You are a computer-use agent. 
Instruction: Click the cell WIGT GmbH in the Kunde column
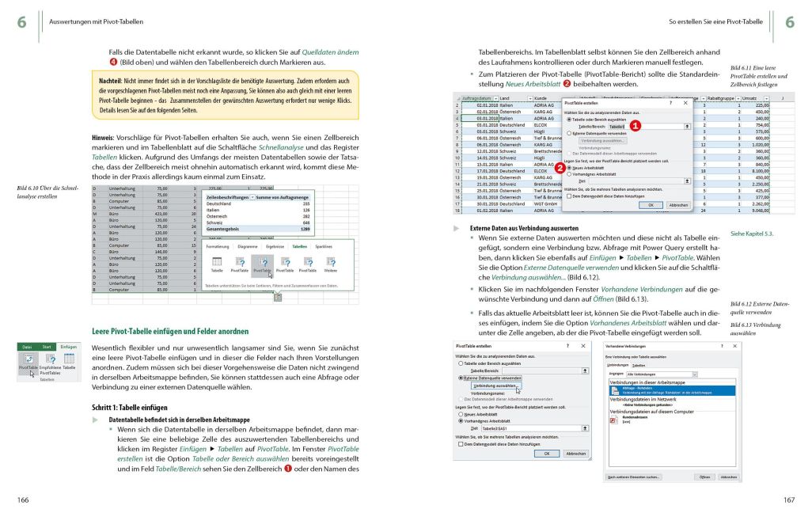click(x=546, y=203)
